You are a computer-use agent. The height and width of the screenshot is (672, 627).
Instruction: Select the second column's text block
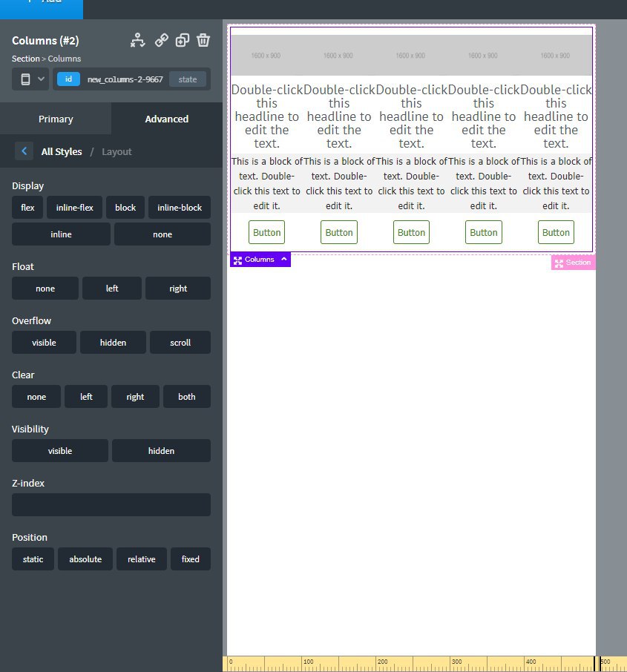point(339,183)
